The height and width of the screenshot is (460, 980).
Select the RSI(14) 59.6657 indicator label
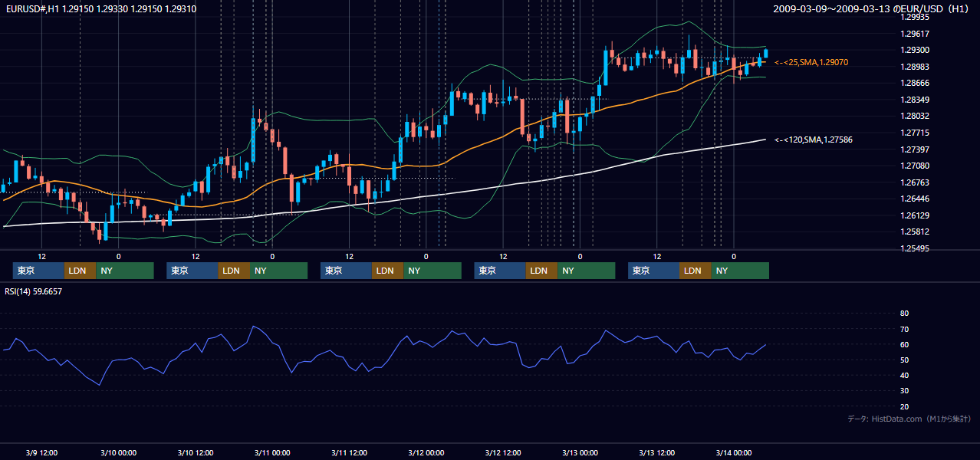click(x=33, y=291)
